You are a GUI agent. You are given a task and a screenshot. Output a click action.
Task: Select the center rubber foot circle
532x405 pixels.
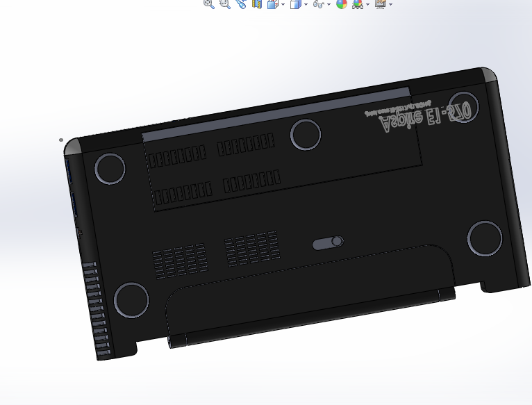(x=306, y=134)
